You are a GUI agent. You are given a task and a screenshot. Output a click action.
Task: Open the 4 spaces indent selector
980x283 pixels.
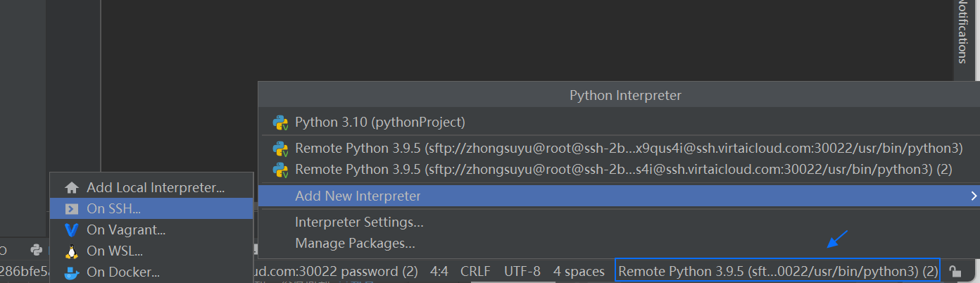coord(579,271)
